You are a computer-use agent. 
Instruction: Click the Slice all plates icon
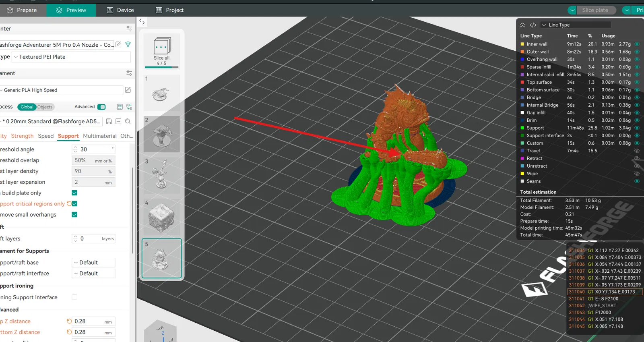pyautogui.click(x=162, y=46)
